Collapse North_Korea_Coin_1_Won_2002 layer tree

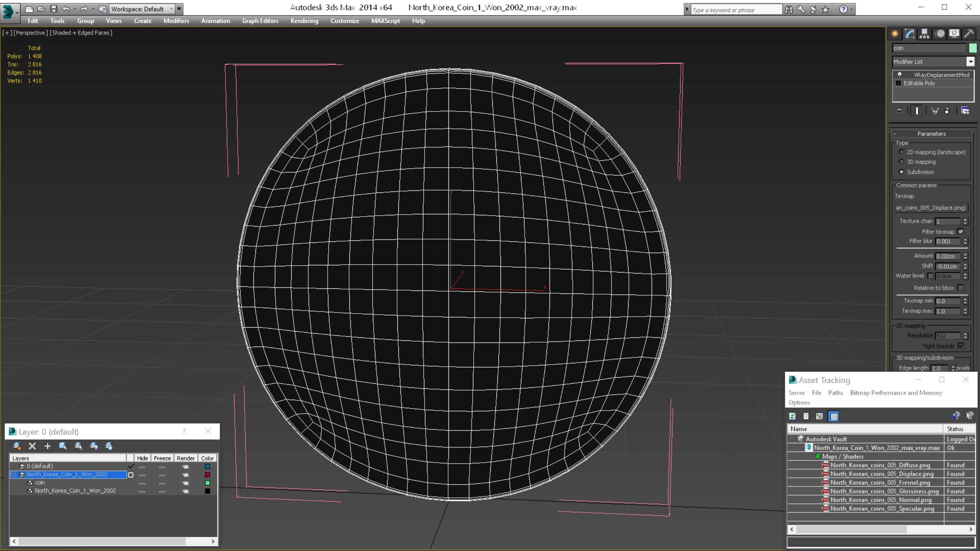pos(14,474)
